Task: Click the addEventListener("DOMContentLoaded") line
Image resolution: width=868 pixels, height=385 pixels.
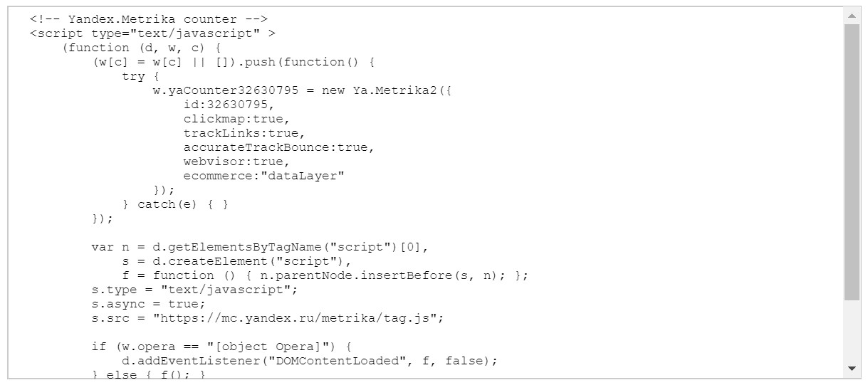Action: tap(309, 361)
